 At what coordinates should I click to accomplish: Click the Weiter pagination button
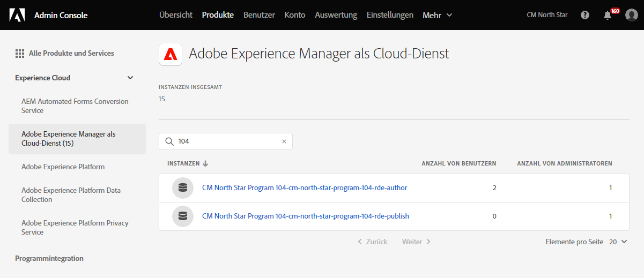point(417,242)
